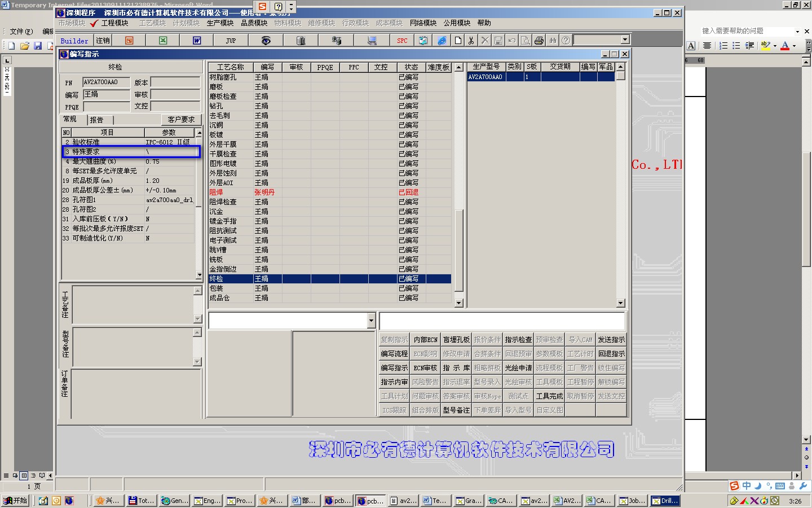Click the 发送指示 button
Image resolution: width=812 pixels, height=508 pixels.
(611, 340)
